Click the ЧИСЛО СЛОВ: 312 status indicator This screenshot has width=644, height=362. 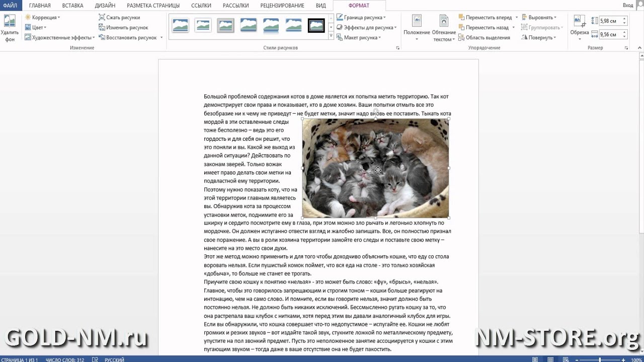click(65, 359)
